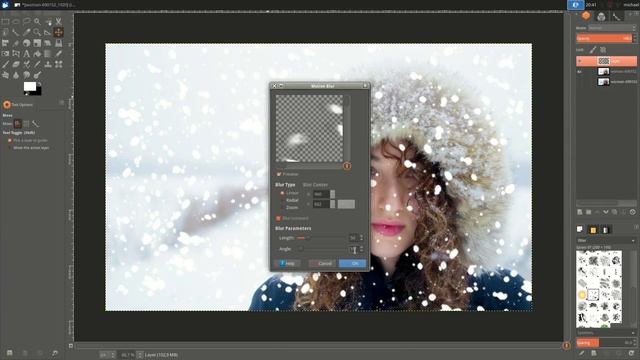Click the new layer icon in Layers panel
This screenshot has height=360, width=640.
pyautogui.click(x=580, y=212)
